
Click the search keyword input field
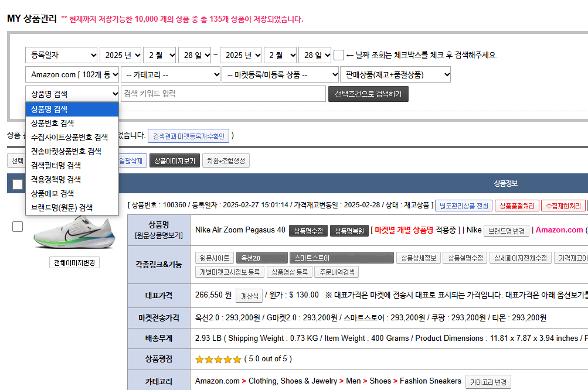point(223,94)
